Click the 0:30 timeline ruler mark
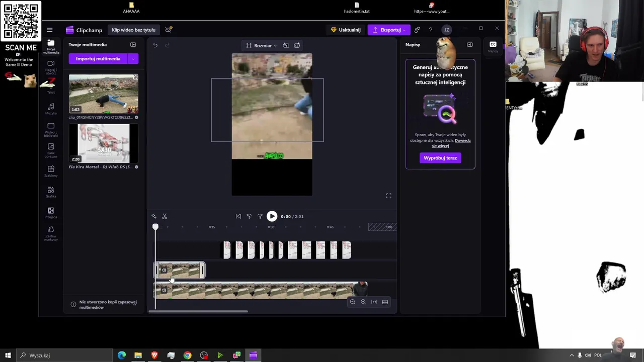This screenshot has height=362, width=644. coord(271,227)
